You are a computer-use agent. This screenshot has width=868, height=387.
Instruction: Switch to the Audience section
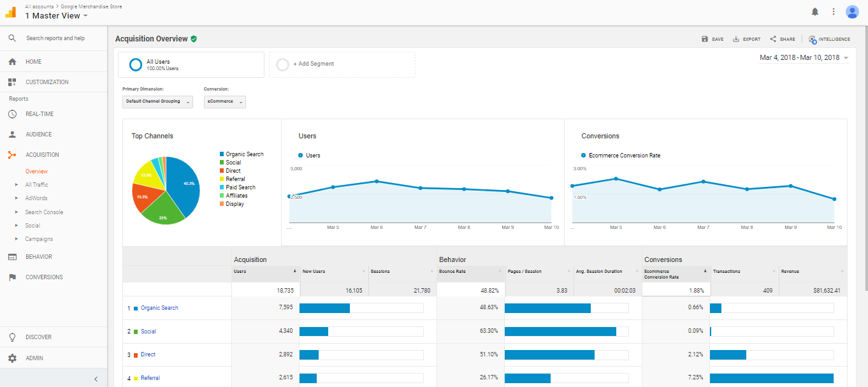pos(38,134)
